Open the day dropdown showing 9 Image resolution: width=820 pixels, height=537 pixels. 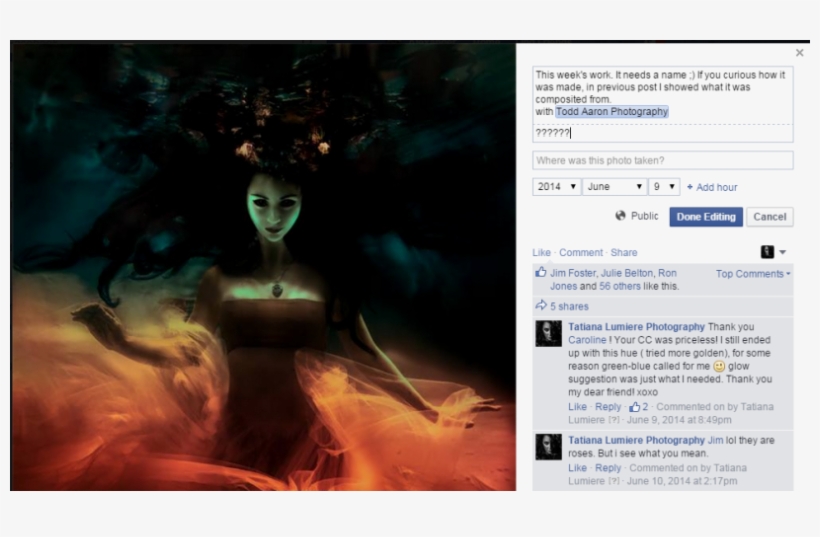pyautogui.click(x=664, y=187)
